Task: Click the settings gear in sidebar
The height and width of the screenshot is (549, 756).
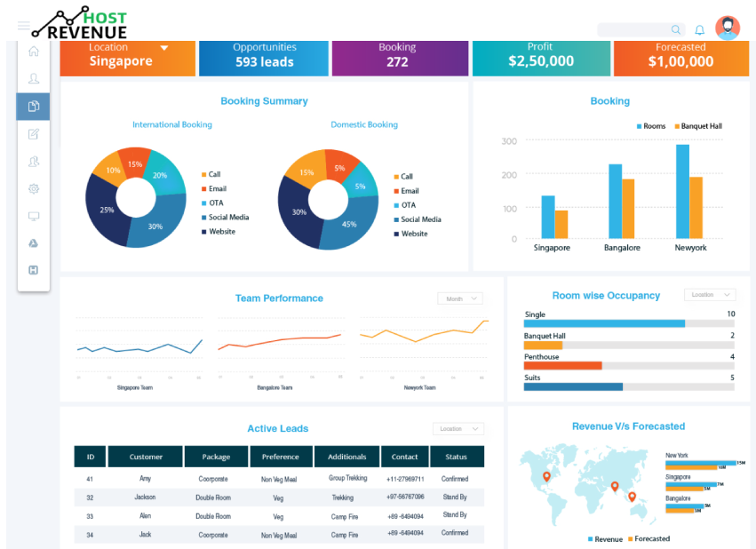Action: (34, 188)
